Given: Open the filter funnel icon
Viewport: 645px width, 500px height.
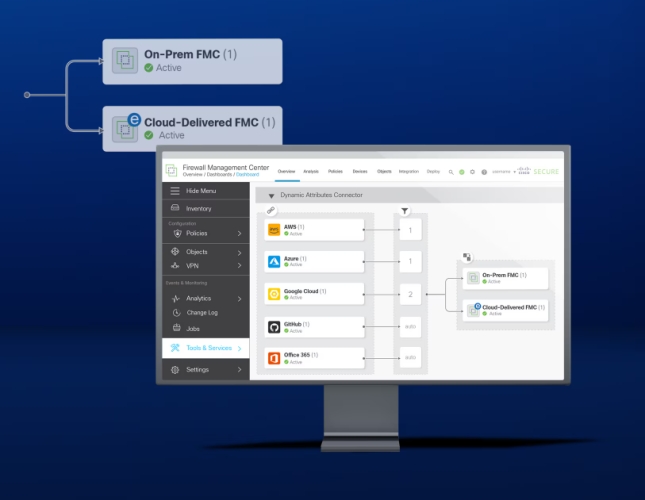Looking at the screenshot, I should point(405,211).
